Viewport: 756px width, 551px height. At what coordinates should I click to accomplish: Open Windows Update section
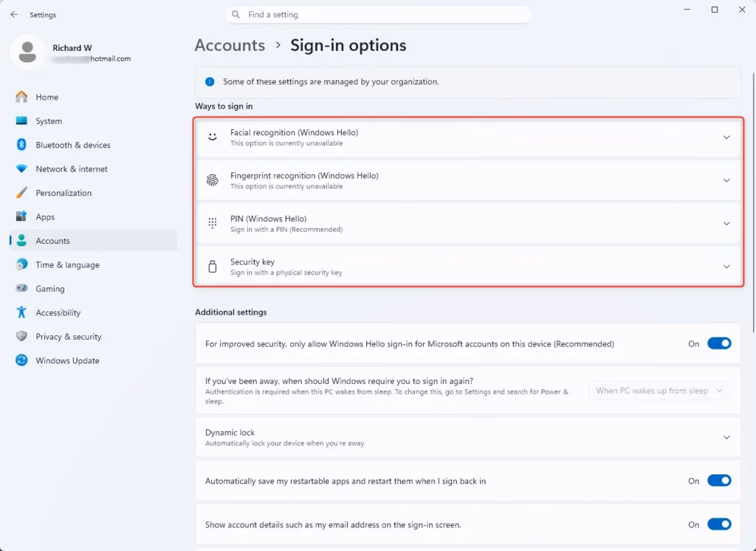(93, 360)
